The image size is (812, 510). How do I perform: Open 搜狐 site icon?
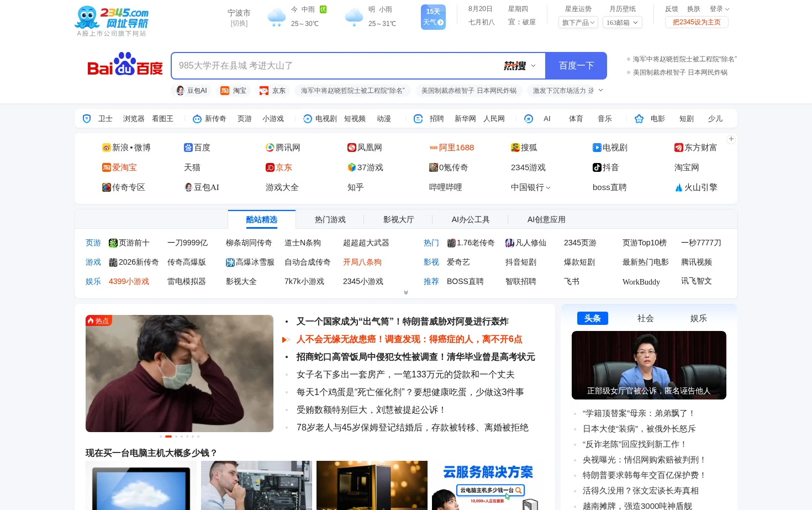click(x=515, y=148)
